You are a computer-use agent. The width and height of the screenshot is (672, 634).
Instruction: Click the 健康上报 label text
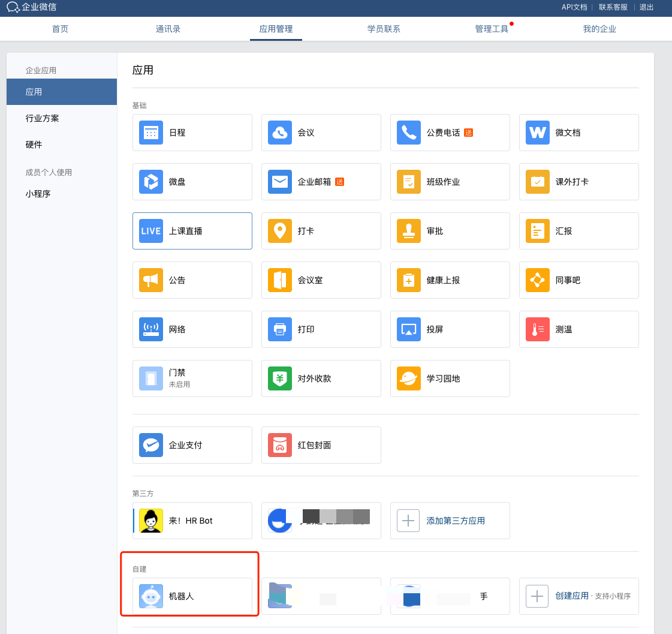pyautogui.click(x=443, y=280)
